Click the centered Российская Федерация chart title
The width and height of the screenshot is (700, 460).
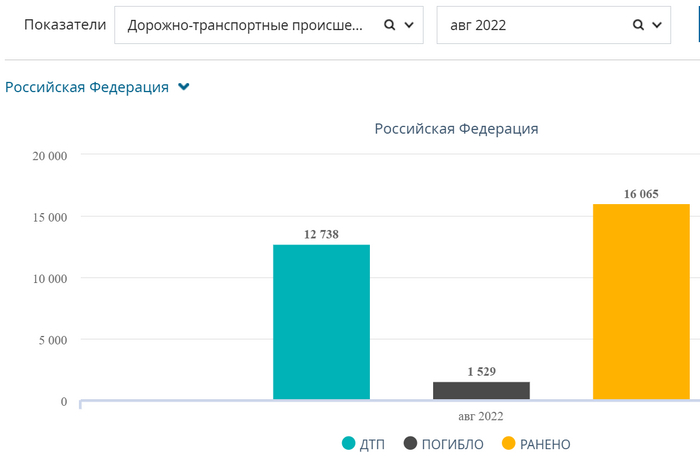tap(456, 129)
